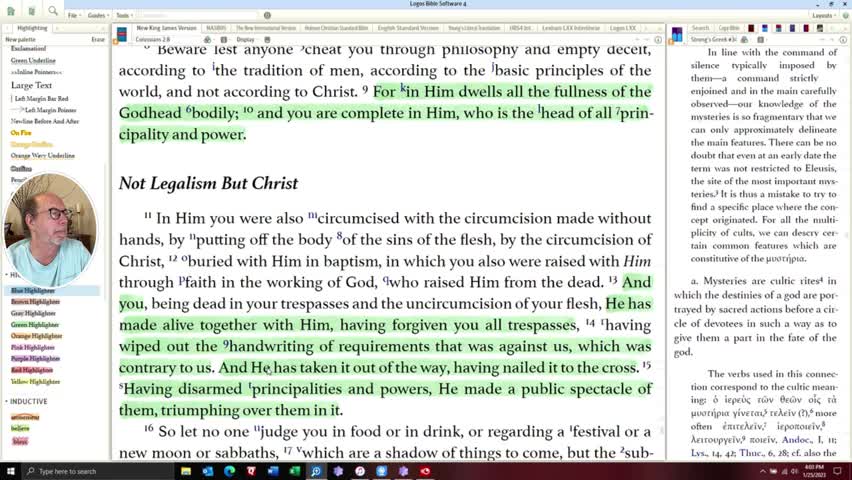
Task: Select the Green Highlighter
Action: [35, 325]
